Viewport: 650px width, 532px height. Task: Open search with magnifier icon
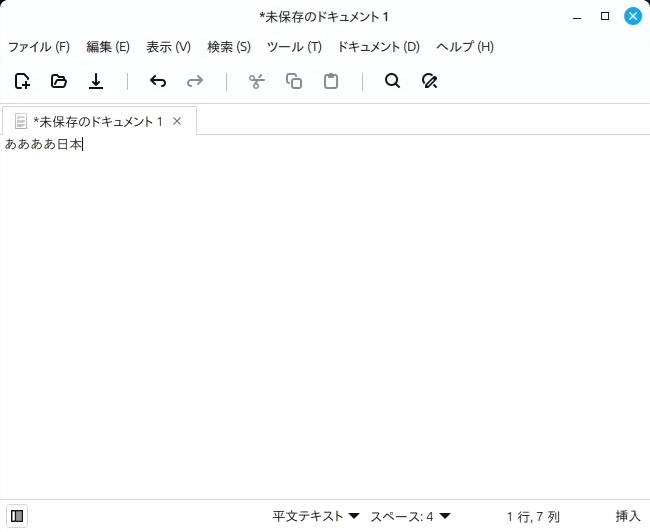392,81
